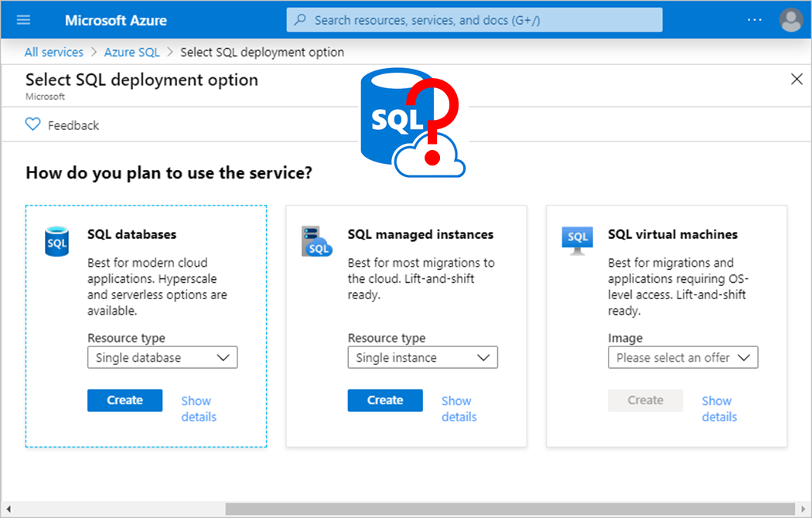Show details for SQL managed instances
Image resolution: width=812 pixels, height=518 pixels.
459,408
